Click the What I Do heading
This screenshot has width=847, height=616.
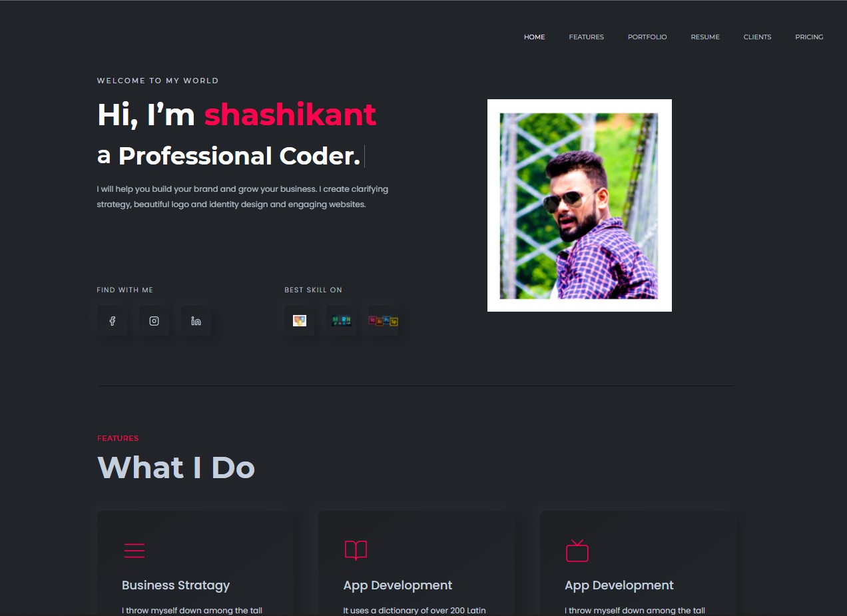(176, 467)
